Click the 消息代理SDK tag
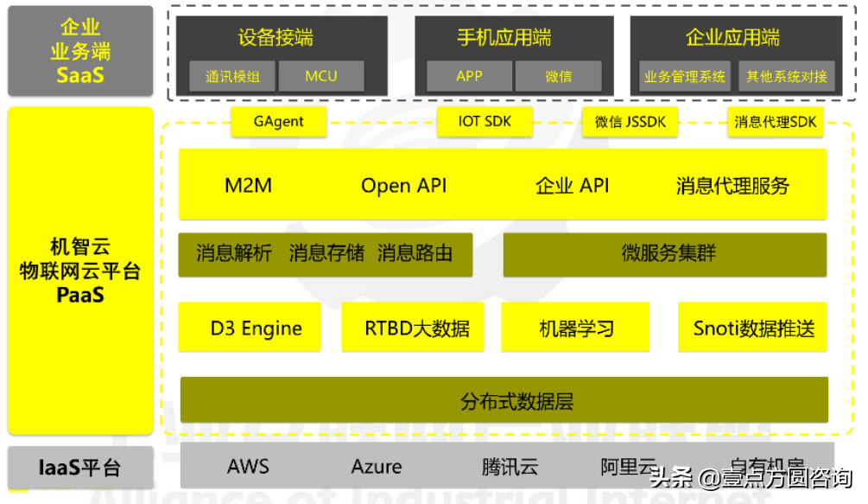 tap(775, 122)
